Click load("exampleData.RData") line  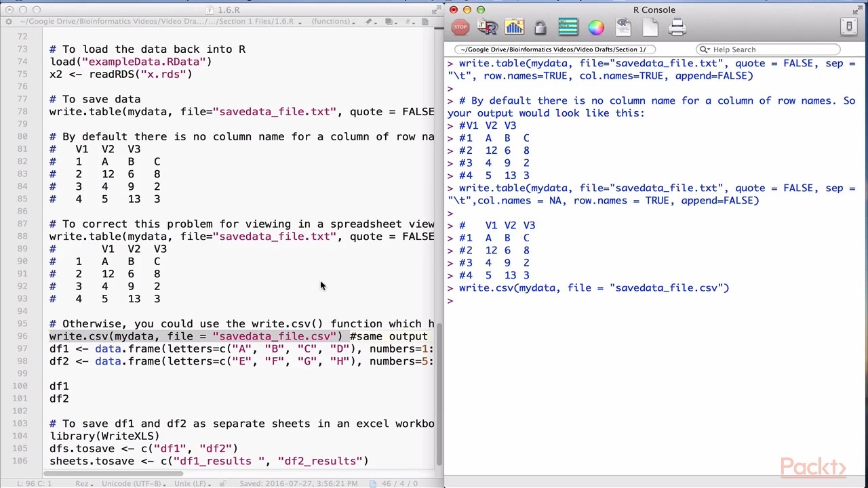130,62
